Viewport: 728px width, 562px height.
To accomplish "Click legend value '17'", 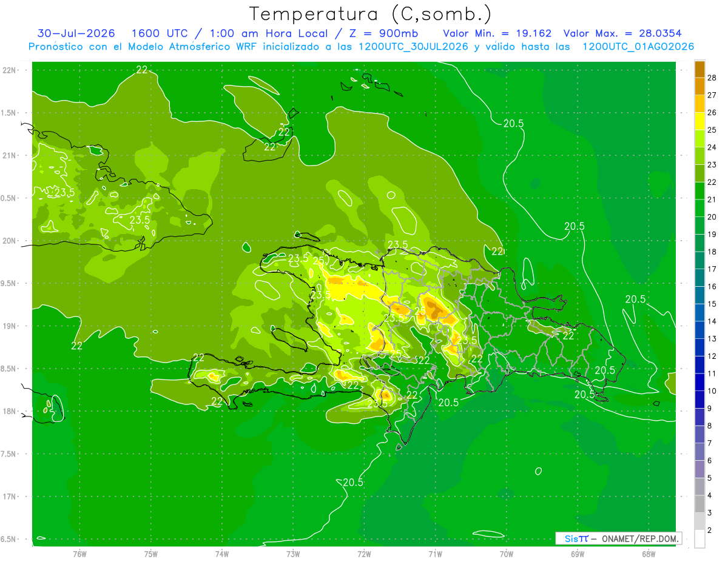I will pyautogui.click(x=712, y=269).
